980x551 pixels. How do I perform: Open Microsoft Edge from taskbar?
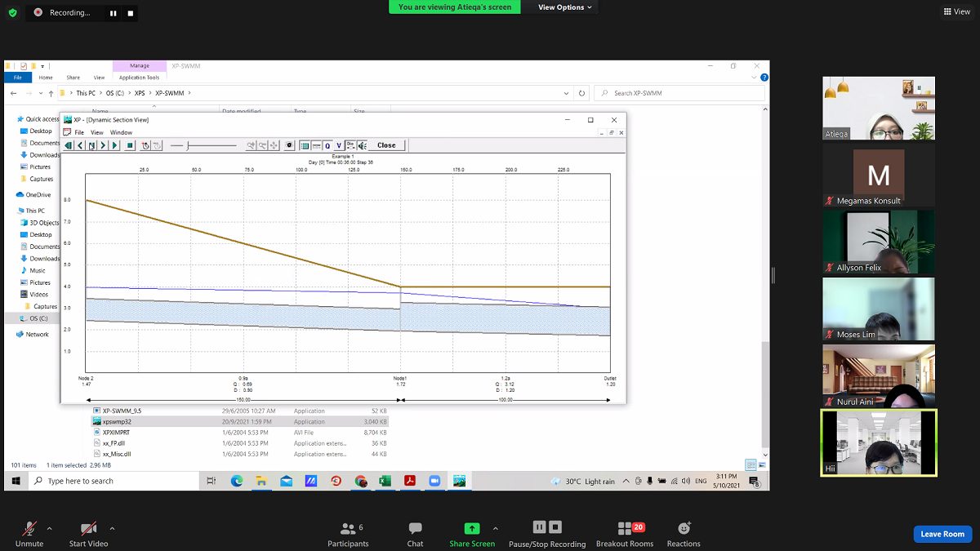(x=237, y=481)
